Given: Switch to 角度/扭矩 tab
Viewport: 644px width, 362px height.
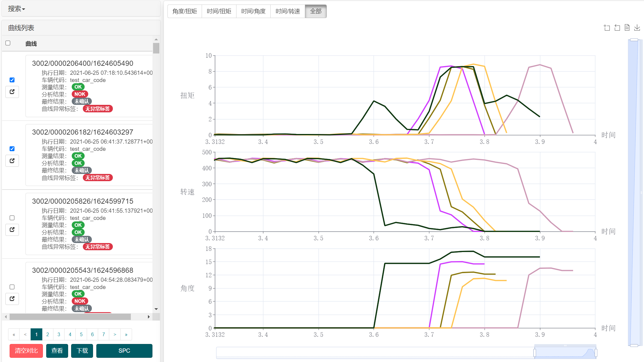Looking at the screenshot, I should click(185, 11).
